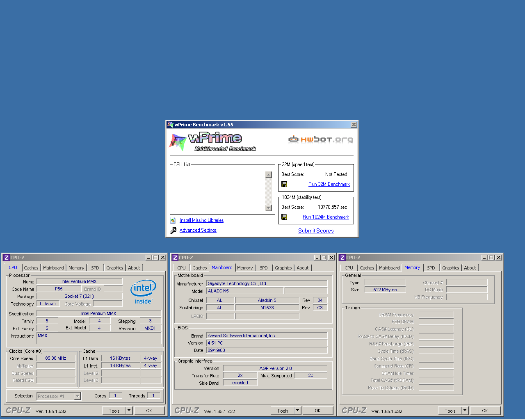The image size is (525, 420).
Task: Select SPD tab in right CPU-Z window
Action: (431, 268)
